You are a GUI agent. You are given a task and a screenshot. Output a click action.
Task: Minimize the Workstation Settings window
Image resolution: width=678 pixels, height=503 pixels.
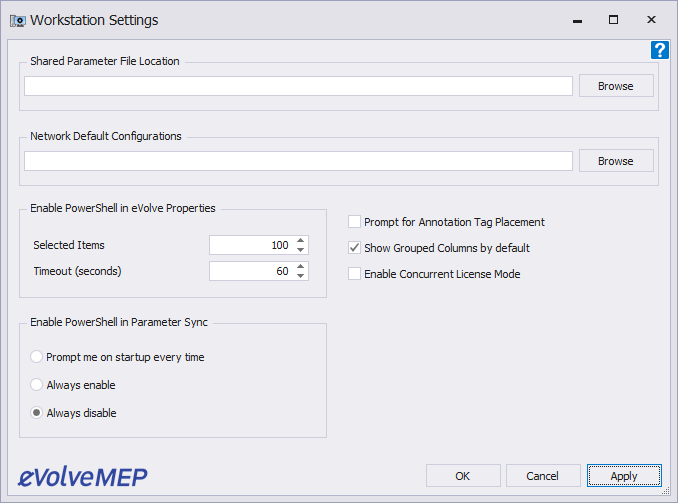577,20
